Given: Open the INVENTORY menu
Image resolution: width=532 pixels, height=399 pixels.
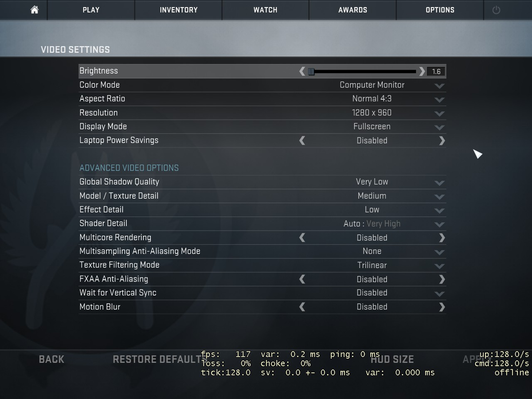Looking at the screenshot, I should (x=179, y=10).
